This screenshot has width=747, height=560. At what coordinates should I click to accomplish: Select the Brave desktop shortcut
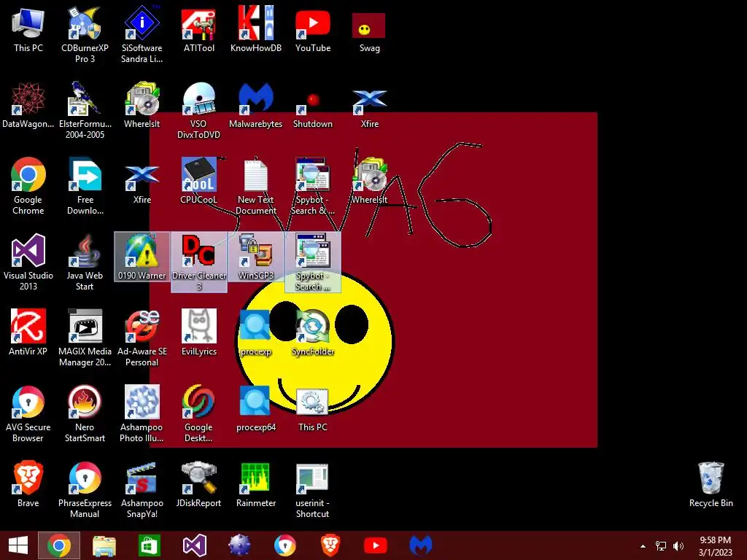point(28,484)
